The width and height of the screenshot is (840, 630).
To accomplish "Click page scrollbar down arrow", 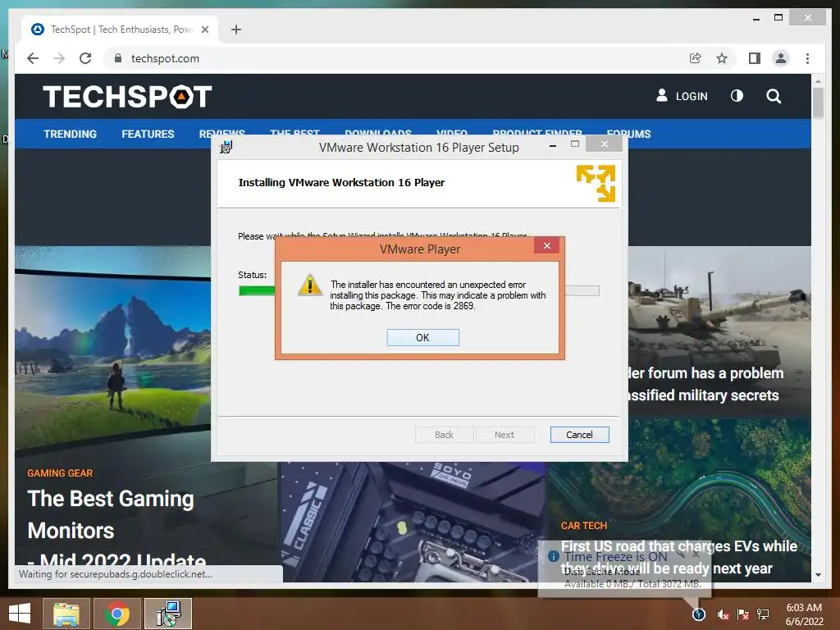I will (x=818, y=575).
